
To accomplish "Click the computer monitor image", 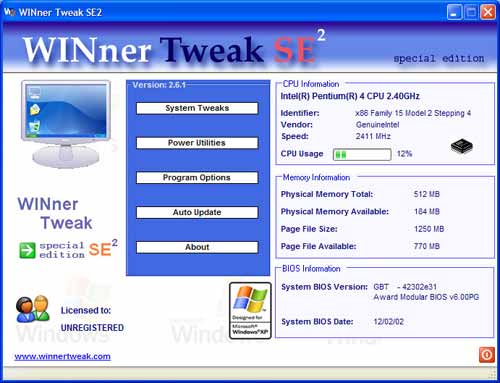I will pos(67,123).
